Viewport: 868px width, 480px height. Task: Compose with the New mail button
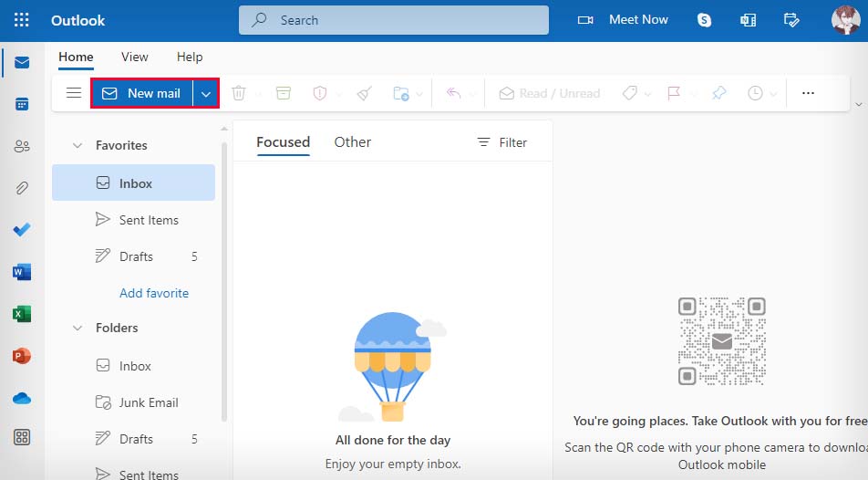coord(142,94)
